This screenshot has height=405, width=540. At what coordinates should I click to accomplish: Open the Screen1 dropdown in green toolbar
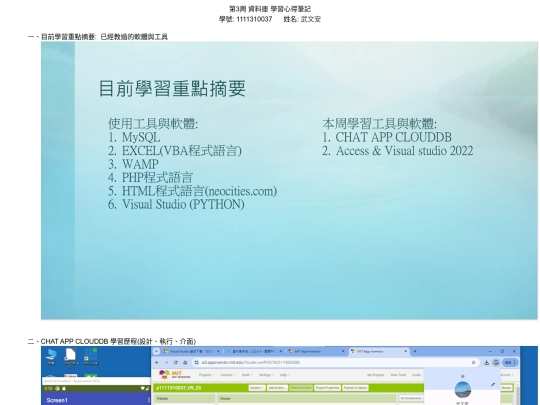[x=257, y=388]
